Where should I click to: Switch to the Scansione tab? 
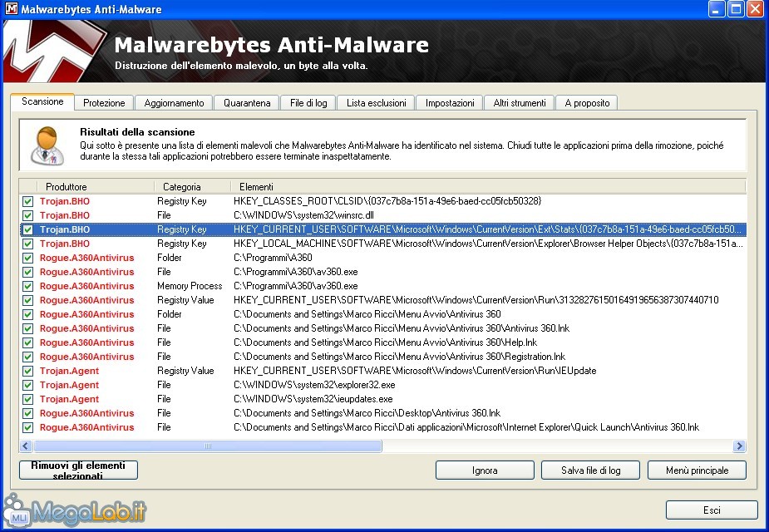[42, 101]
